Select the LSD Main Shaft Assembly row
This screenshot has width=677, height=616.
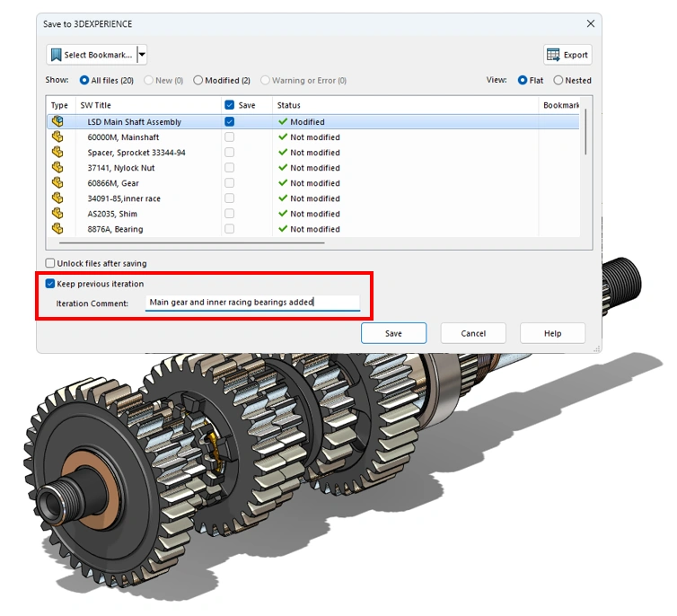click(x=313, y=122)
